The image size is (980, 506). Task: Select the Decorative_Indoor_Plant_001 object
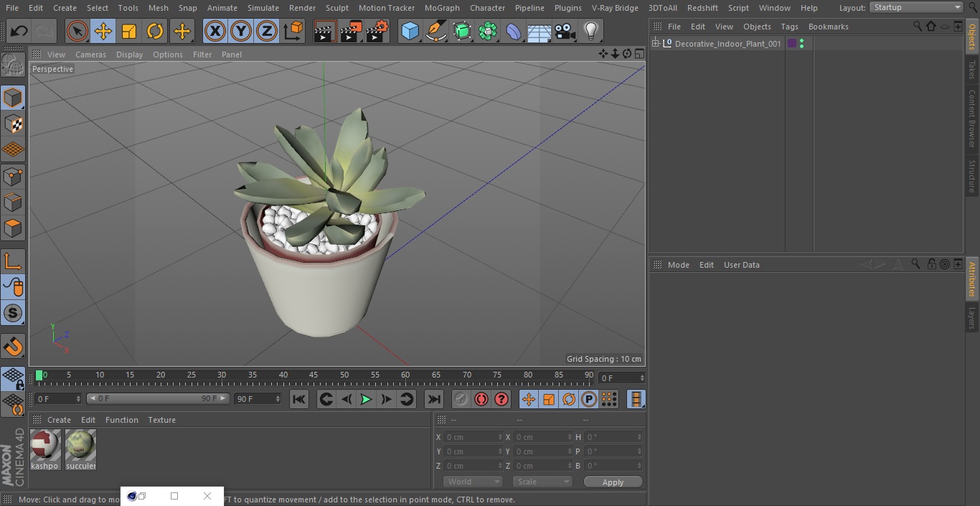click(x=727, y=44)
